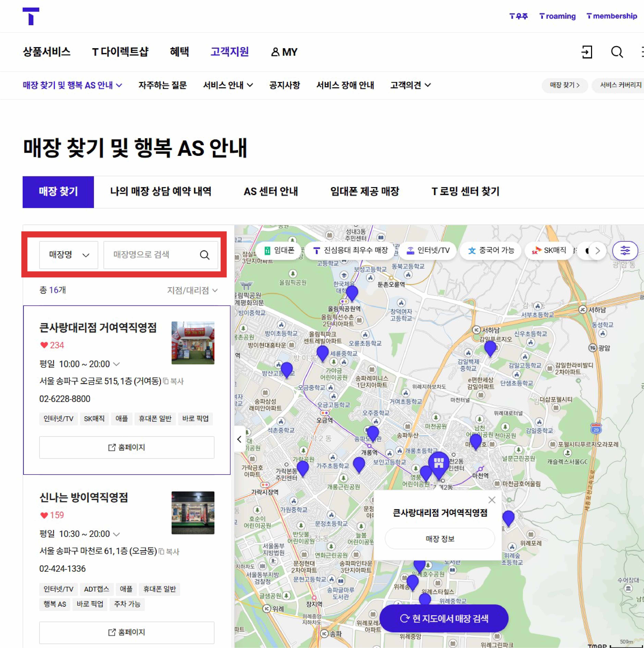Viewport: 644px width, 648px height.
Task: Open map filter settings slider icon
Action: 625,251
